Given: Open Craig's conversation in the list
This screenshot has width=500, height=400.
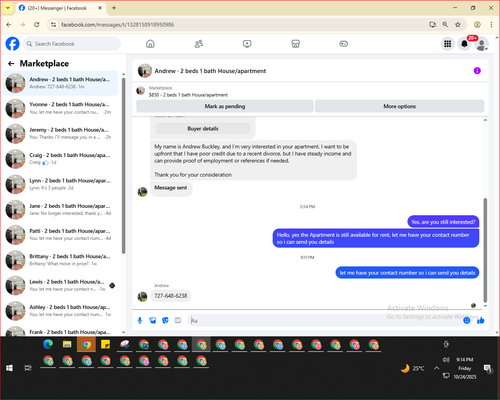Looking at the screenshot, I should pyautogui.click(x=61, y=159).
